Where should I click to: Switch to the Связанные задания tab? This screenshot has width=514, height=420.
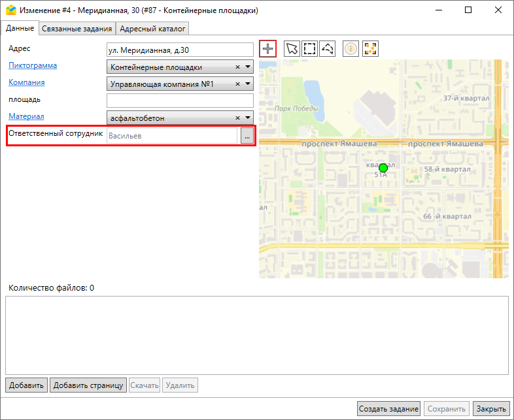(77, 28)
